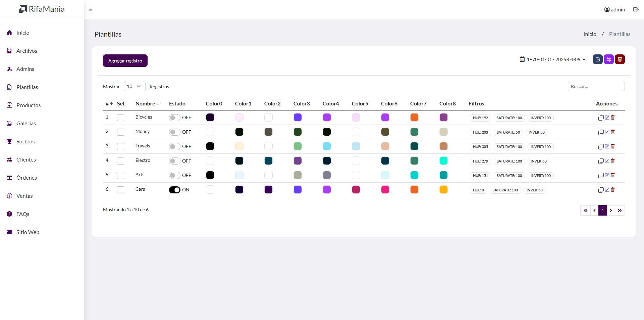The height and width of the screenshot is (320, 644).
Task: Go to Productos sidebar menu item
Action: (29, 105)
